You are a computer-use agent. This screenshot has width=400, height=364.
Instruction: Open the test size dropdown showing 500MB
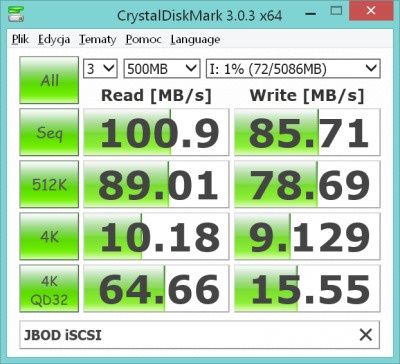[162, 69]
